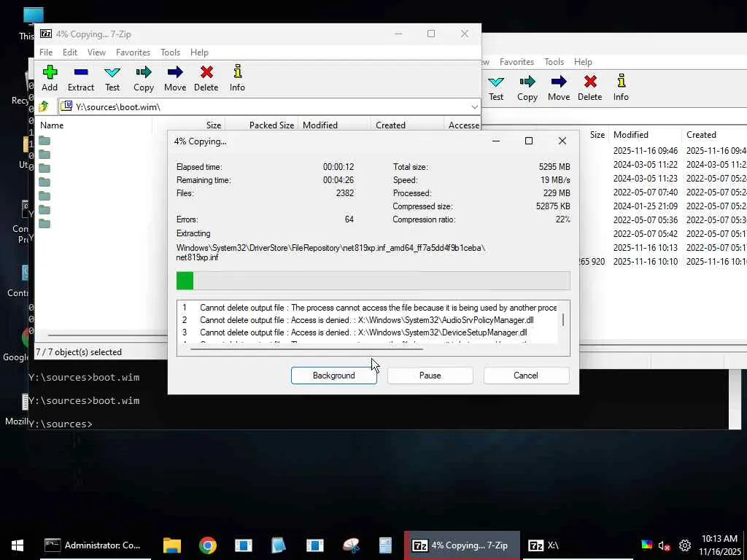Open the View menu in front 7-Zip window
This screenshot has height=560, width=747.
(96, 52)
